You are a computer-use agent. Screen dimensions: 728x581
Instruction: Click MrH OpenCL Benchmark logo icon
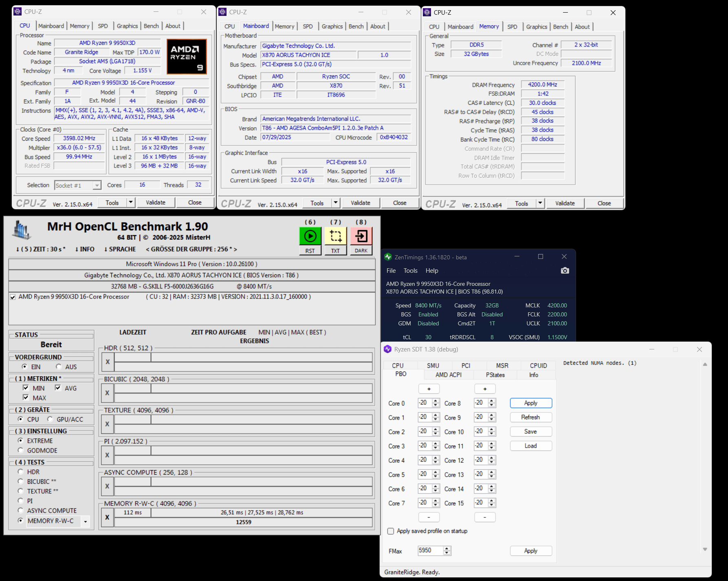[22, 230]
